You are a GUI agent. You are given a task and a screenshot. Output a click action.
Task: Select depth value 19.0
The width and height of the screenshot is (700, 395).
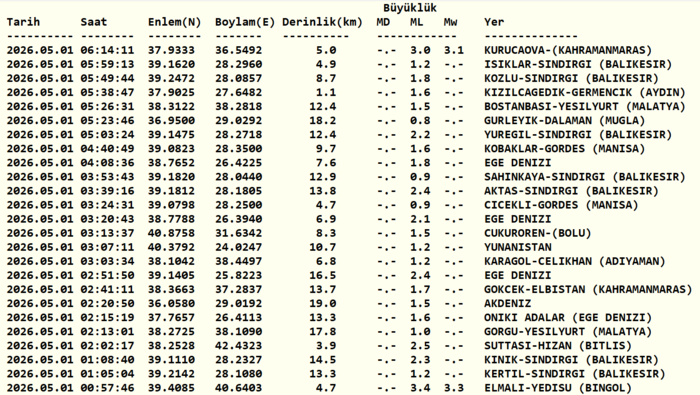pyautogui.click(x=323, y=304)
